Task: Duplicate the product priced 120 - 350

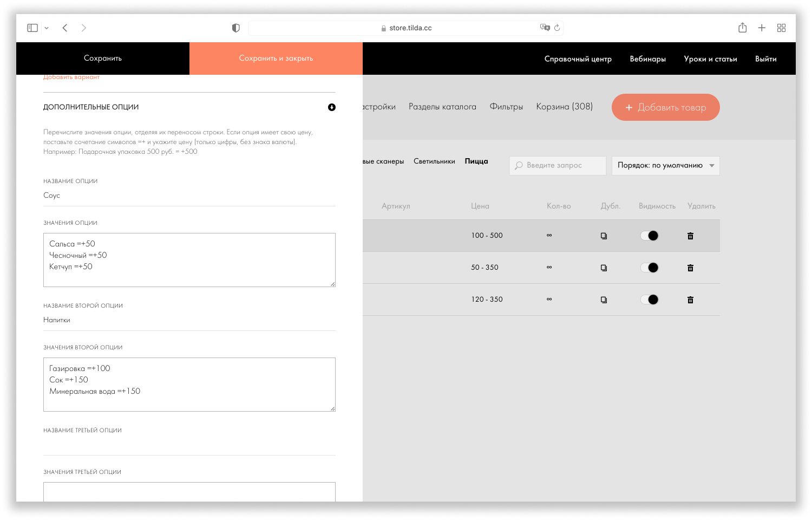Action: click(604, 300)
